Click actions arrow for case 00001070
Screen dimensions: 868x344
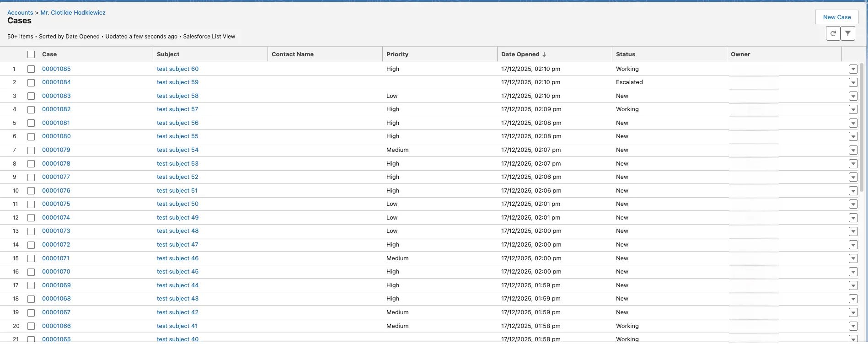click(x=853, y=272)
